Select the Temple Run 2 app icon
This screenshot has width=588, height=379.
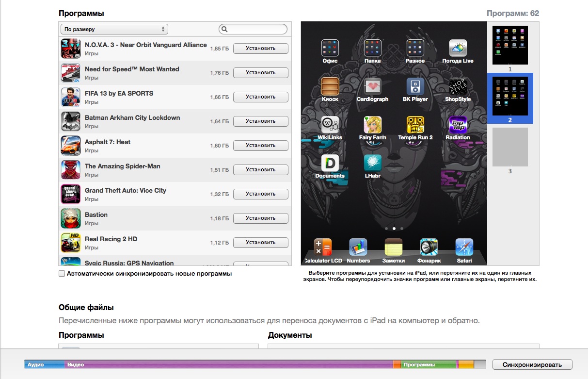point(415,125)
